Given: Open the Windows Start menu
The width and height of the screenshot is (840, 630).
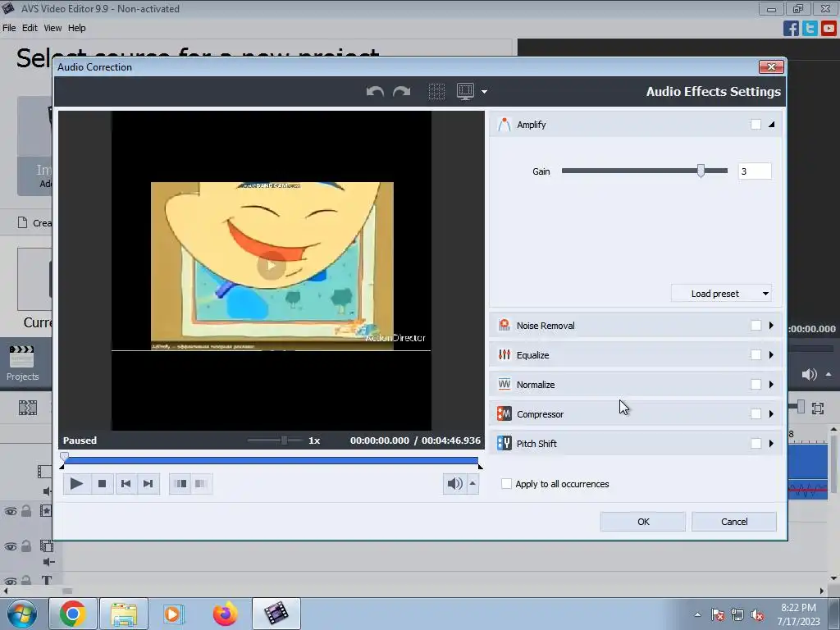Looking at the screenshot, I should [22, 614].
